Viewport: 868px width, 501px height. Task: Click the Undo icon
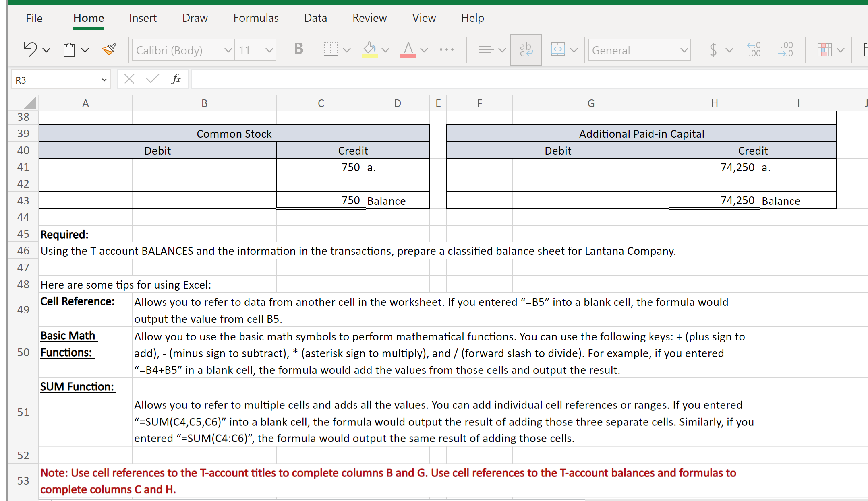[30, 49]
